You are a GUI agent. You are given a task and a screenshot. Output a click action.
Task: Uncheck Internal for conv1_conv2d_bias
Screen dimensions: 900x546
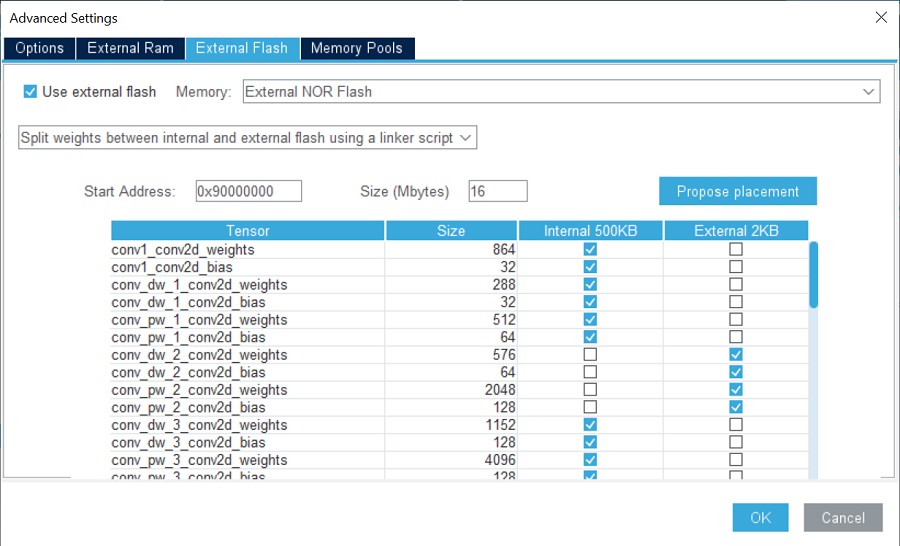(x=590, y=267)
